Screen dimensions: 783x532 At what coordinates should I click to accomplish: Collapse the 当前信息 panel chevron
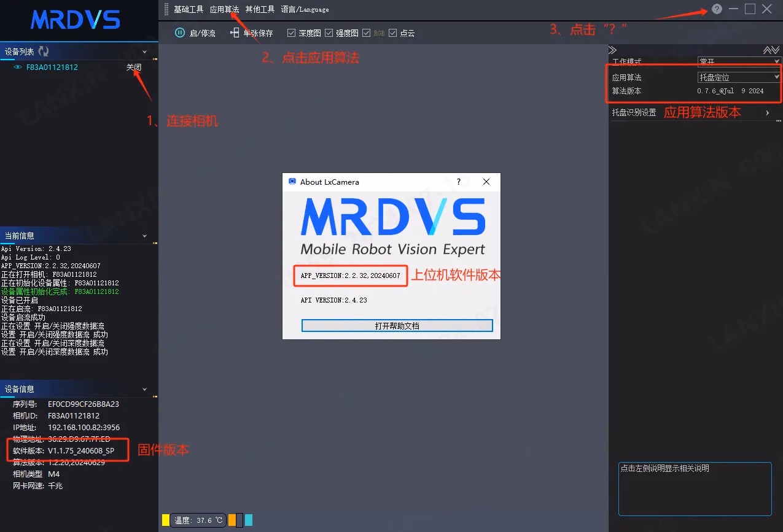pos(145,236)
